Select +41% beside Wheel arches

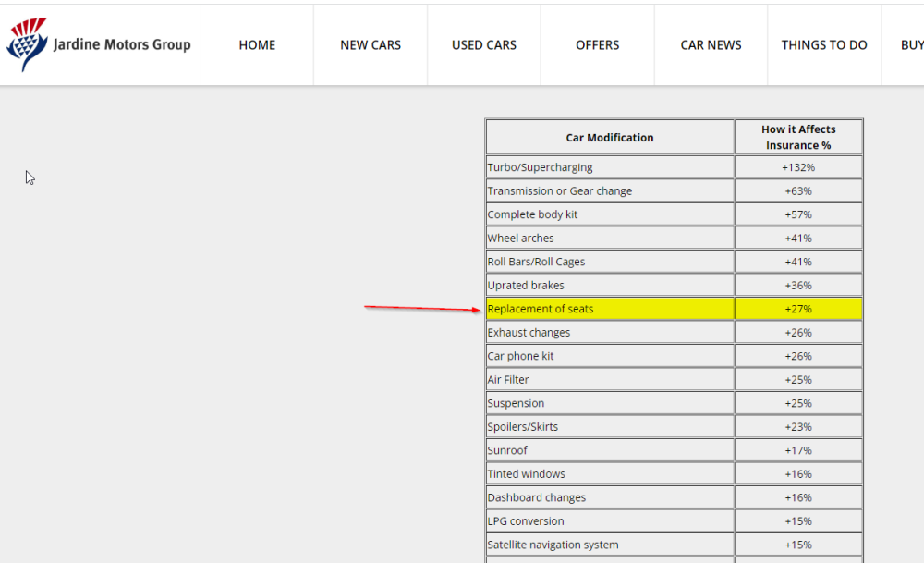coord(798,239)
